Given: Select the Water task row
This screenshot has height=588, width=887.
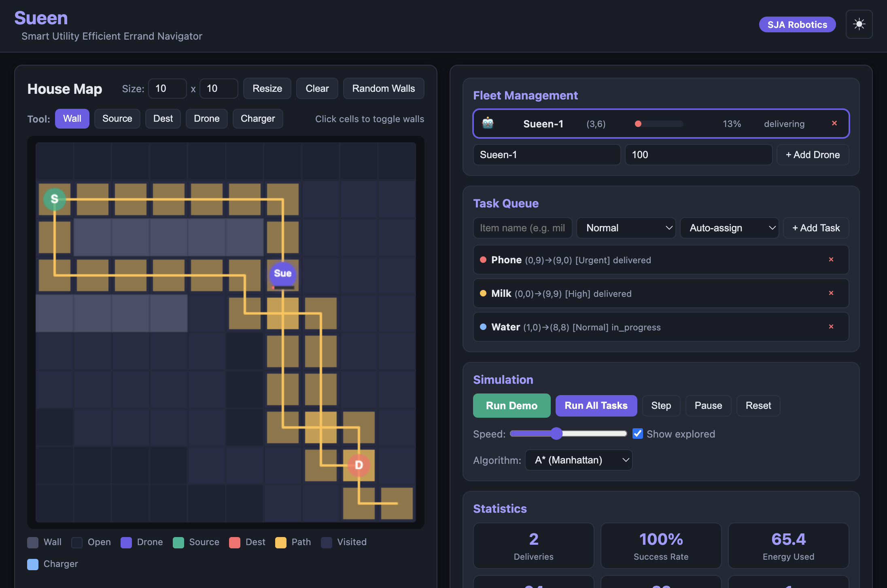Looking at the screenshot, I should tap(661, 327).
